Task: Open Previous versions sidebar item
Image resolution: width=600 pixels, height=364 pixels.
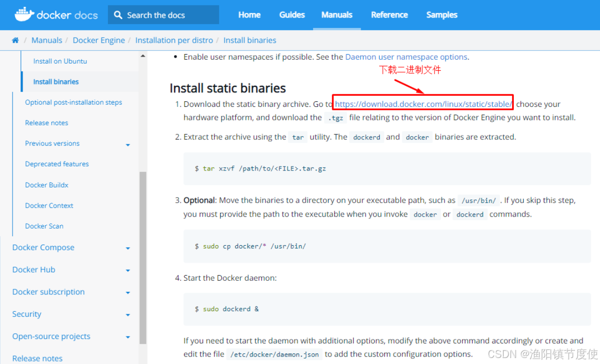Action: pyautogui.click(x=52, y=143)
